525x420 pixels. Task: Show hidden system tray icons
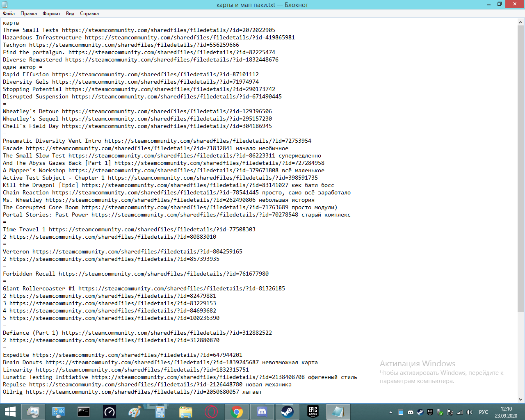click(x=390, y=412)
